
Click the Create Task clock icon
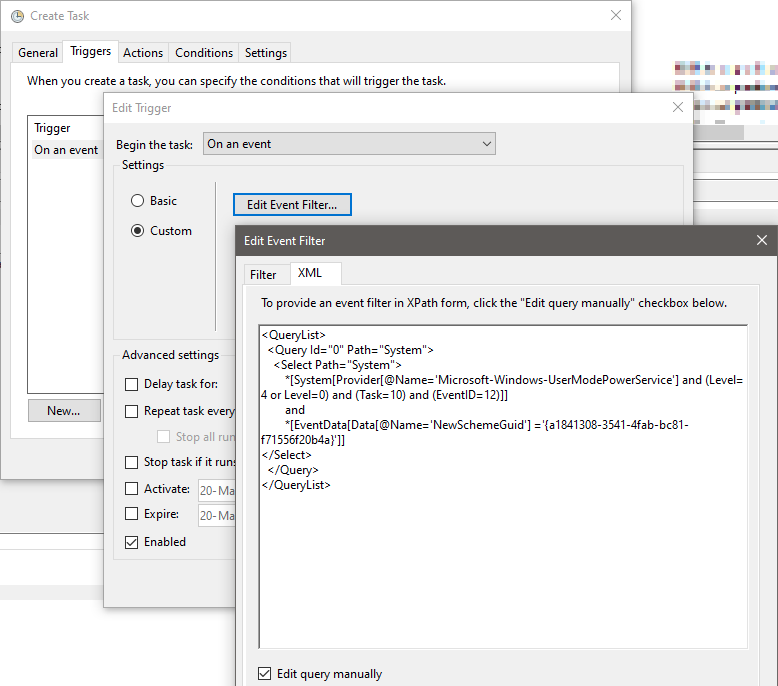click(x=17, y=16)
